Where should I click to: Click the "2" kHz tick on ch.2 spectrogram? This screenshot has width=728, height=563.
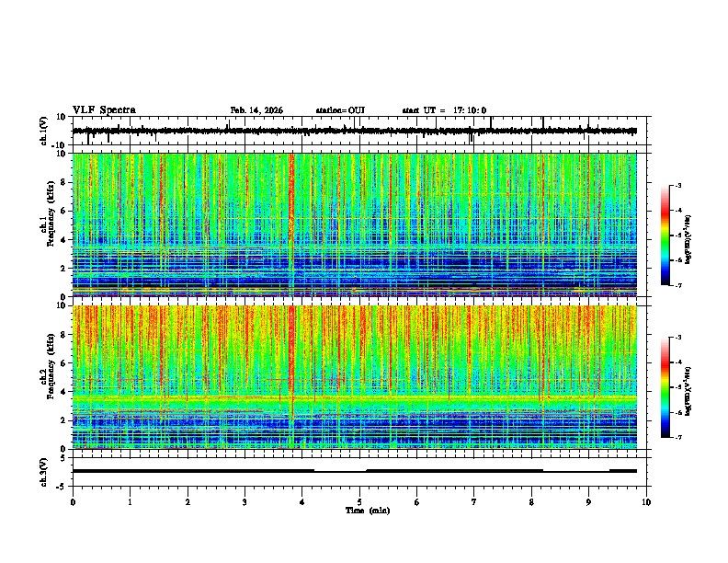coord(63,420)
